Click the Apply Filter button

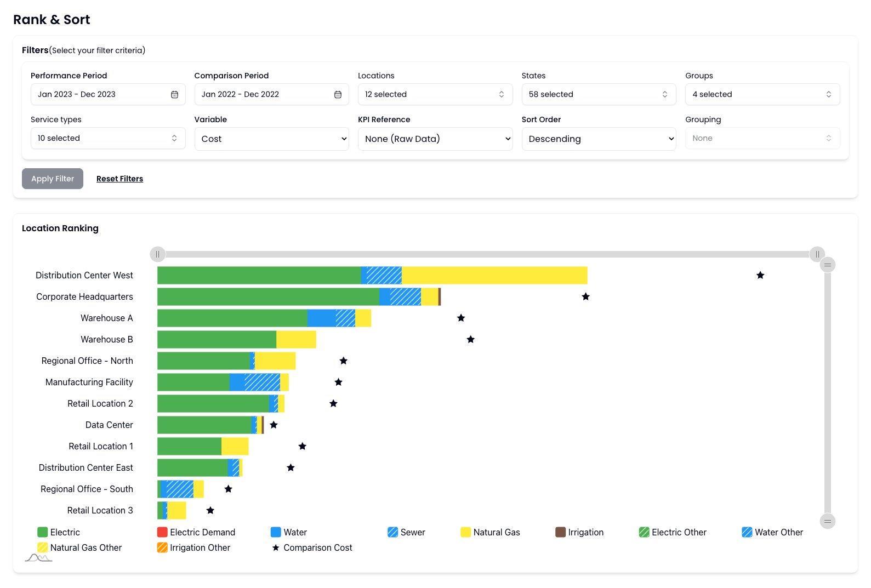point(53,179)
